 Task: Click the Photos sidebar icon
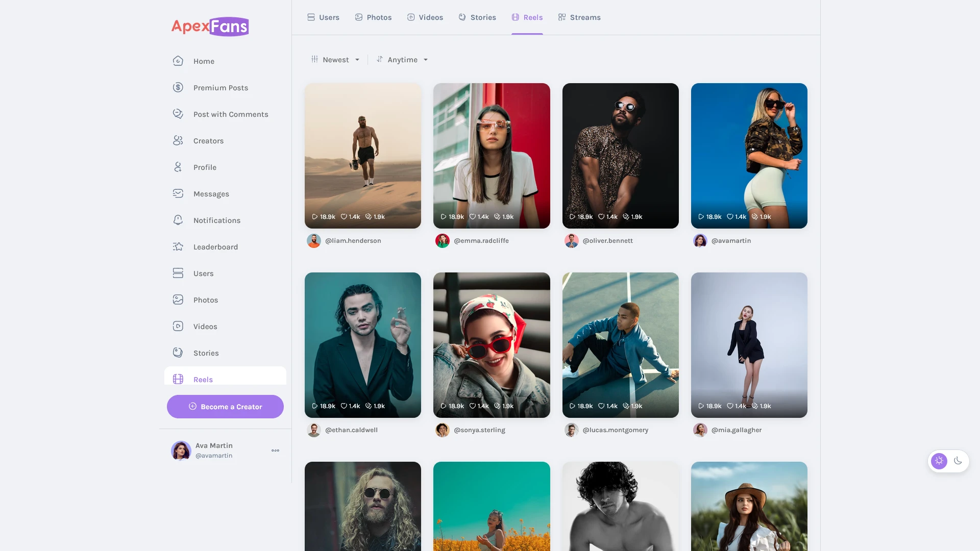tap(178, 300)
